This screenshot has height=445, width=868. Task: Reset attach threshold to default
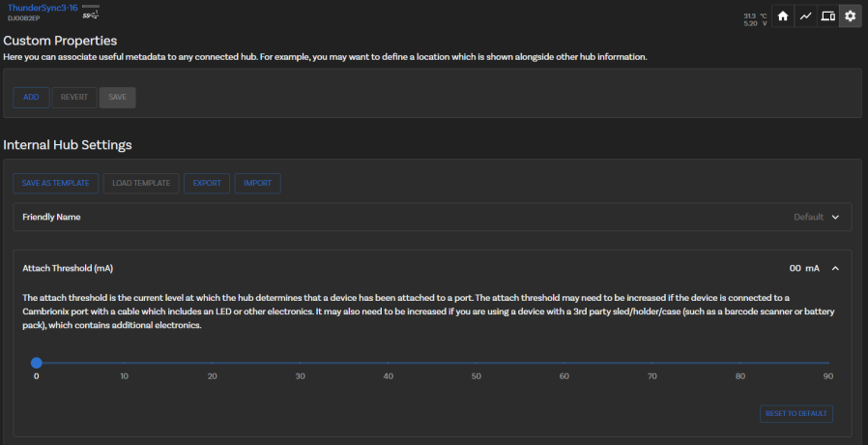tap(796, 413)
